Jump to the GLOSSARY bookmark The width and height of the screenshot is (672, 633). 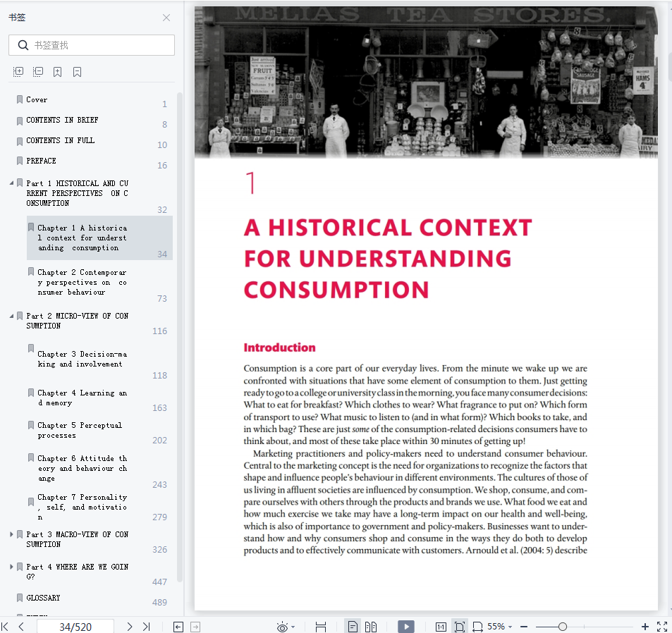(43, 598)
